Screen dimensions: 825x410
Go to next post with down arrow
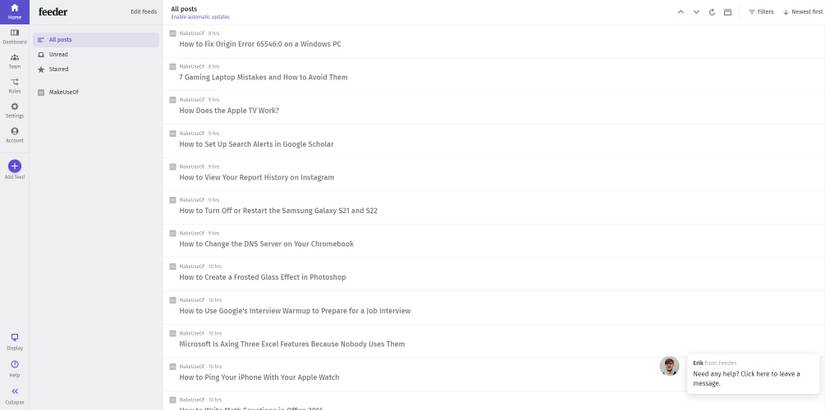(696, 12)
